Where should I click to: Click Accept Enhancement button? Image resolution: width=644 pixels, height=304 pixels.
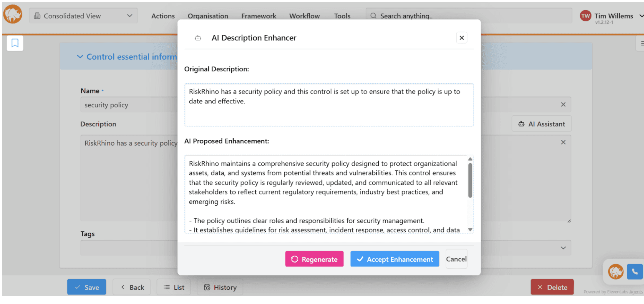tap(395, 259)
